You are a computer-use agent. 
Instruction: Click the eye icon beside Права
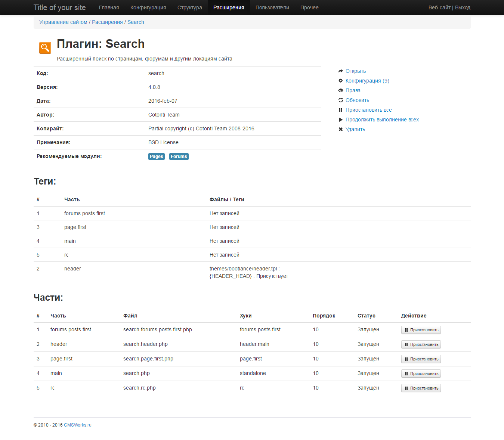coord(340,90)
